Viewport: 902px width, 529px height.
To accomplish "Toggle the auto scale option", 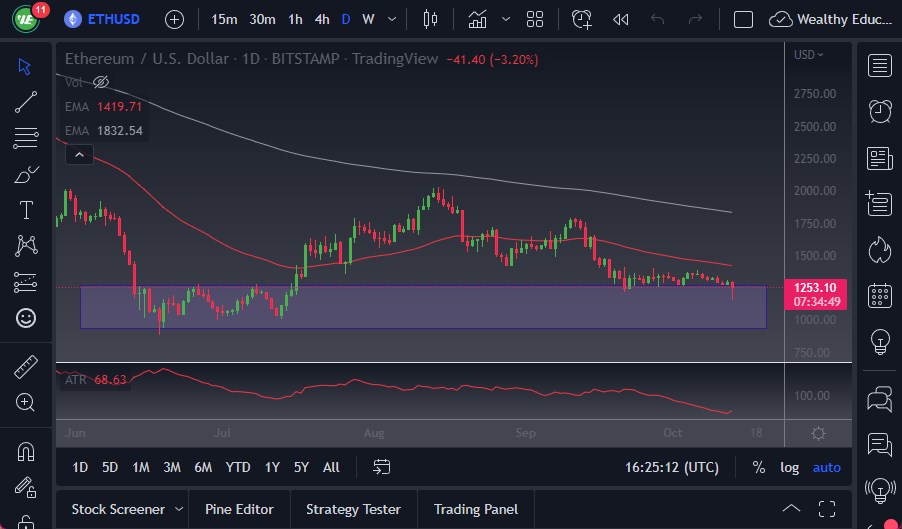I will coord(826,467).
